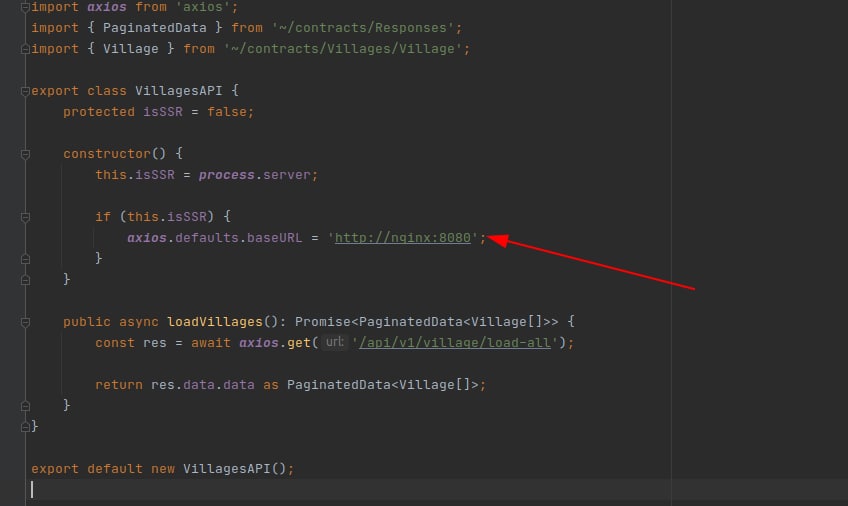Click 'axios.get(' call

[x=279, y=343]
